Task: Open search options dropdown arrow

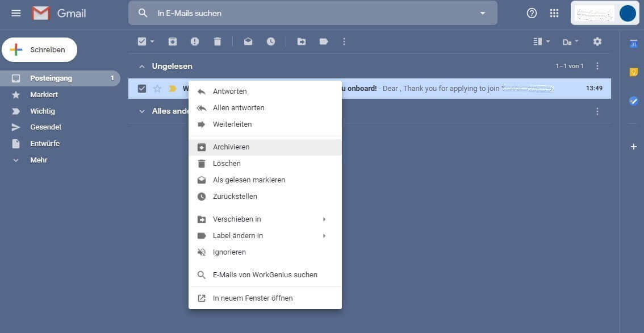Action: (483, 13)
